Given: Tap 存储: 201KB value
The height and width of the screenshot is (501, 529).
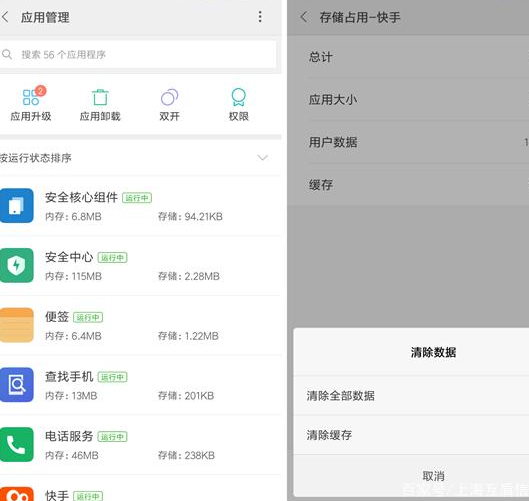Looking at the screenshot, I should (x=186, y=396).
